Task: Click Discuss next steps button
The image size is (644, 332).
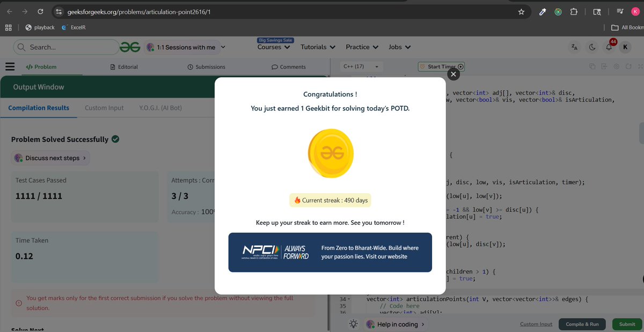Action: click(x=50, y=158)
